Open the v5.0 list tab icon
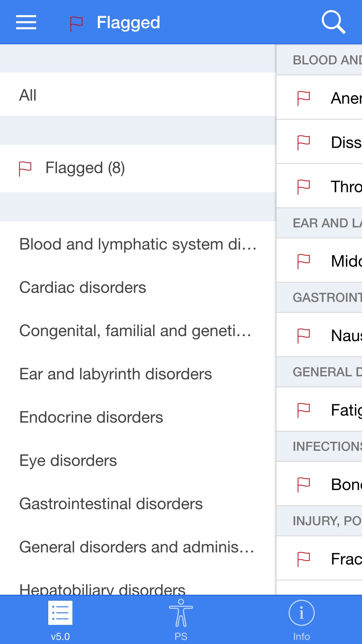This screenshot has width=362, height=644. pyautogui.click(x=60, y=613)
